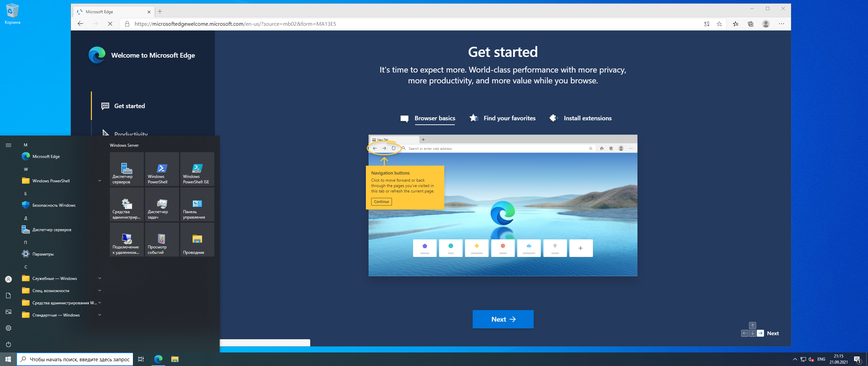Launch Диспетчер серверов from the app list
Viewport: 868px width, 366px height.
(x=61, y=229)
